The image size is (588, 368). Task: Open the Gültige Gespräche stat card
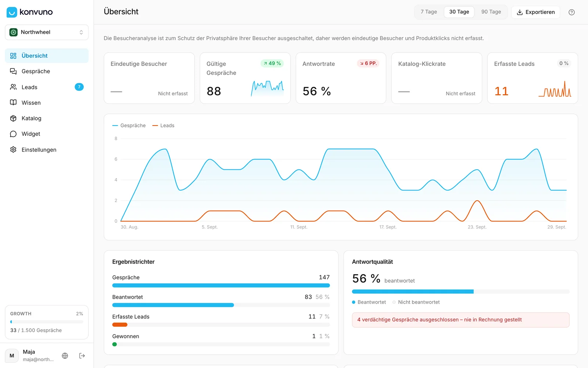click(245, 78)
